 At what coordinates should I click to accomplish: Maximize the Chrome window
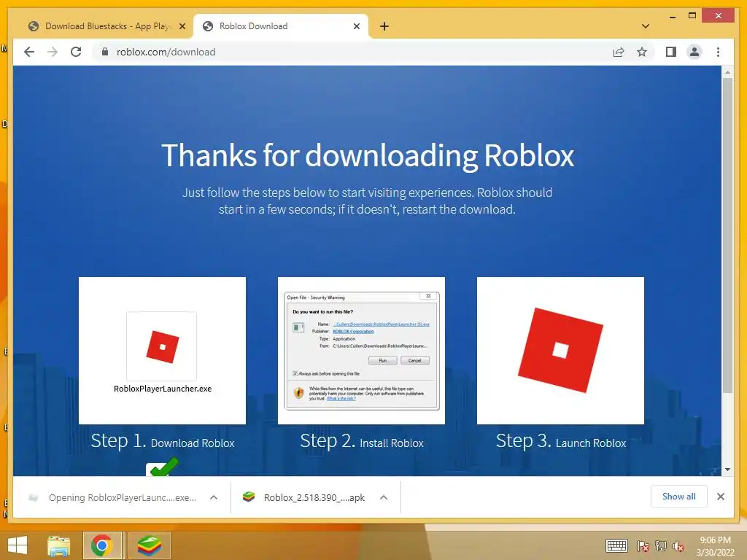click(x=692, y=16)
